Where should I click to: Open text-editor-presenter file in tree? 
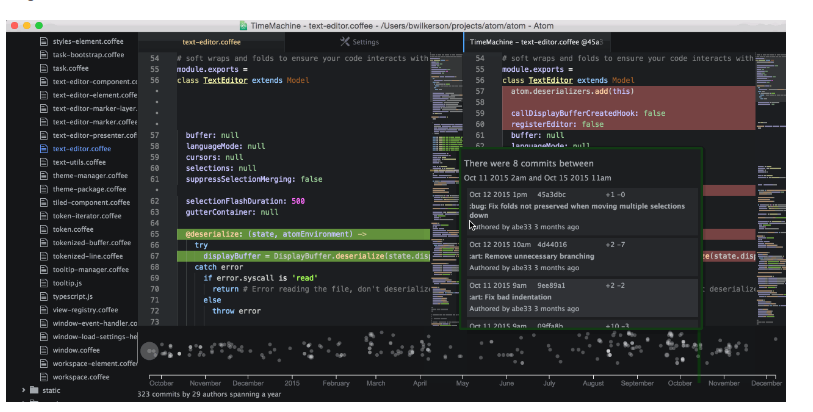[x=94, y=135]
